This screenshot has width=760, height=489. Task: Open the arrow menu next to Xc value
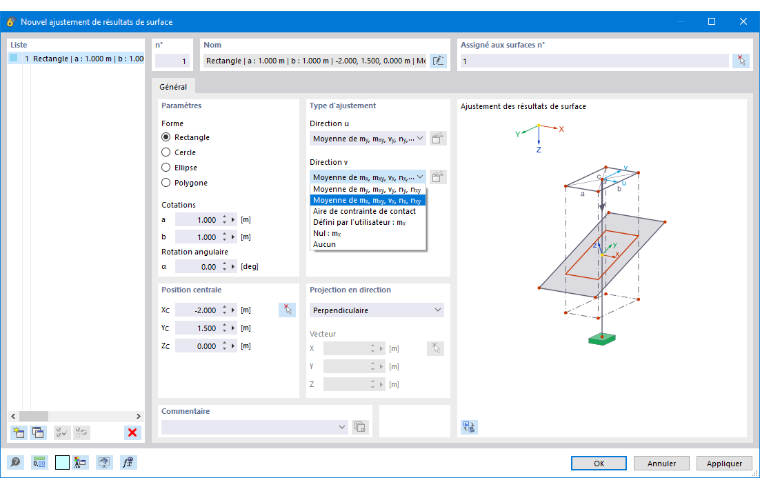point(233,310)
